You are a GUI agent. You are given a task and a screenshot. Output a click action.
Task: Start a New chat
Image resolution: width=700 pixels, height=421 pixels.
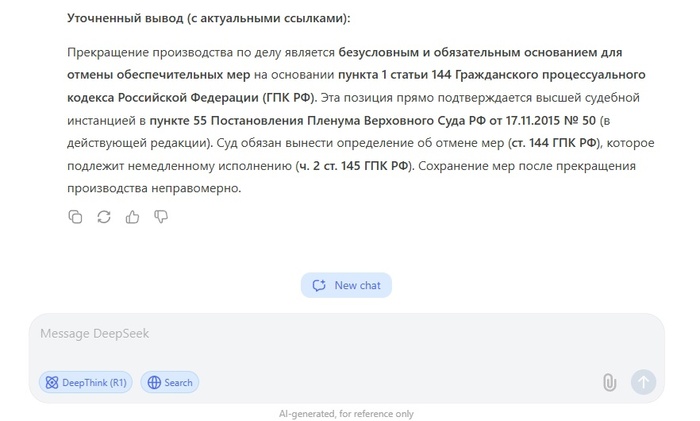click(346, 285)
